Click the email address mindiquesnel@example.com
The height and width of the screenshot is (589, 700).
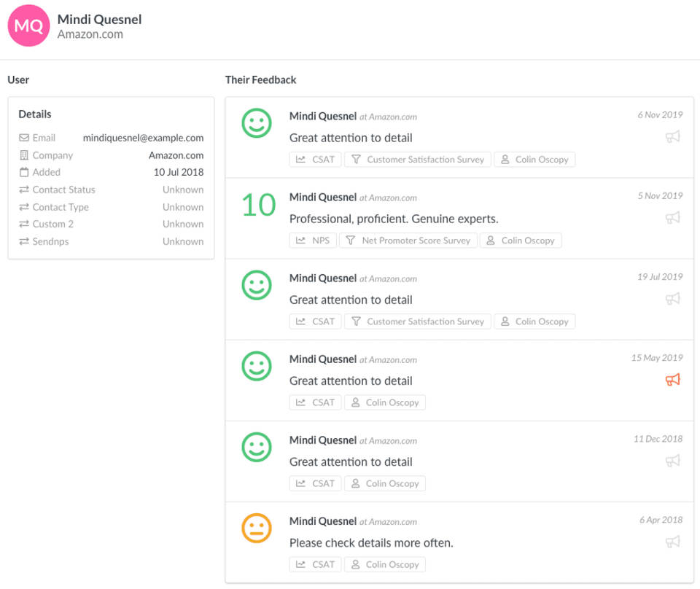[143, 138]
